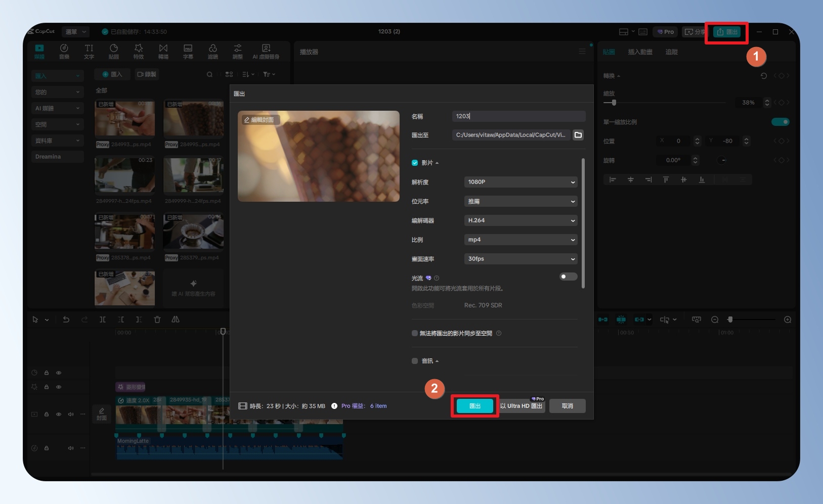Viewport: 823px width, 504px height.
Task: Click the undo arrow in timeline toolbar
Action: click(66, 319)
